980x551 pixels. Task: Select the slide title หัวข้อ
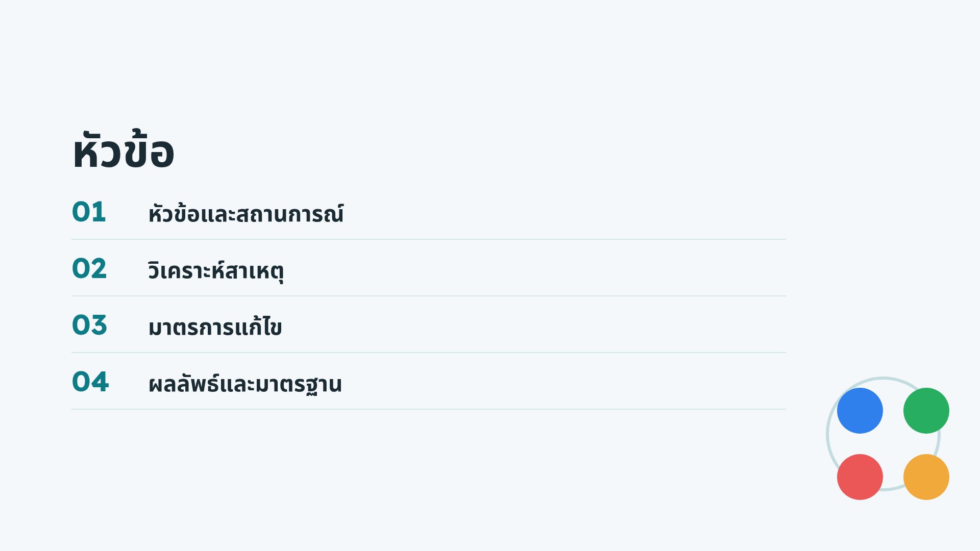point(124,150)
